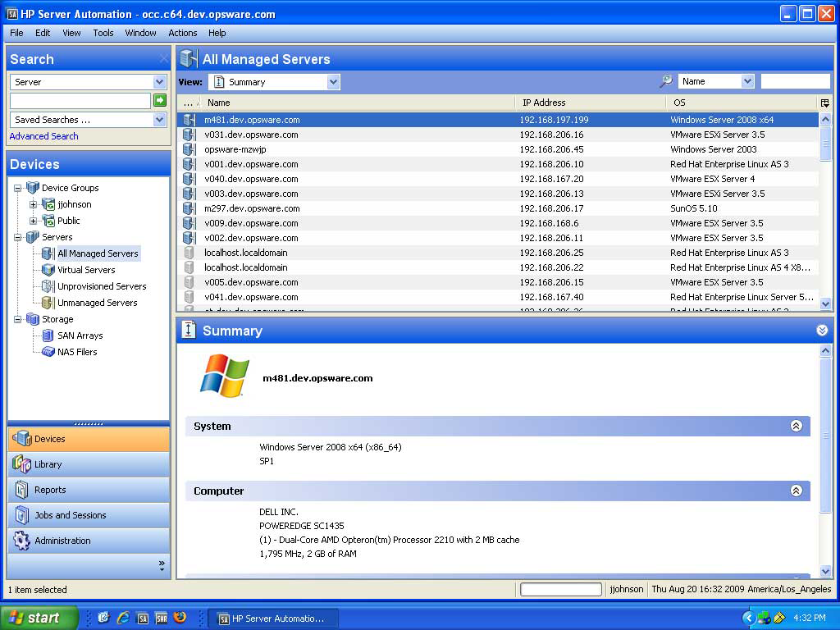Click the Firefox icon in quick launch
Screen dimensions: 840x630
(180, 618)
